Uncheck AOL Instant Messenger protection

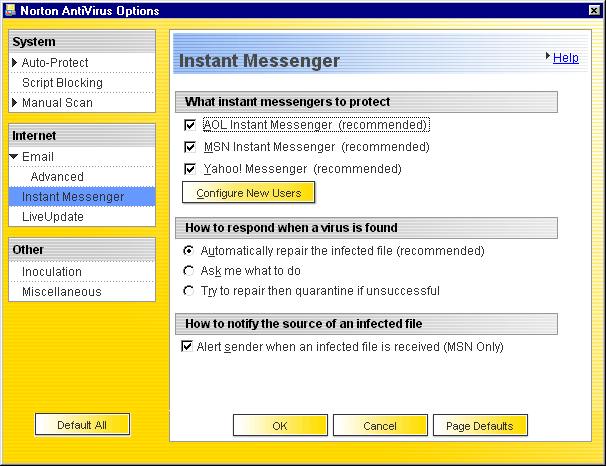point(190,125)
